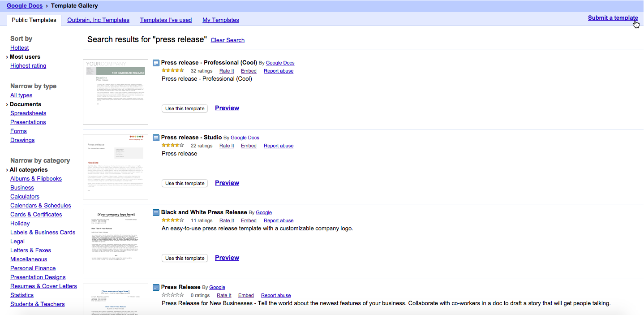Click Use this template for Press release - Studio
644x315 pixels.
coord(185,183)
